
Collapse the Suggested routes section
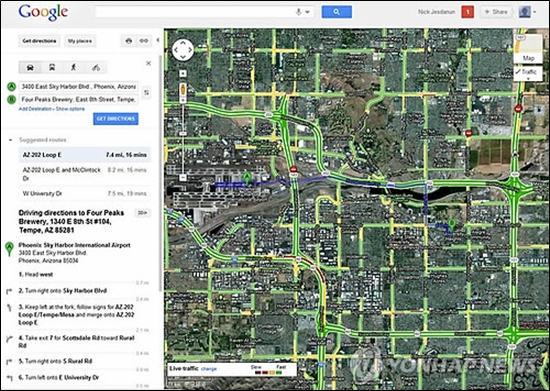[x=11, y=140]
